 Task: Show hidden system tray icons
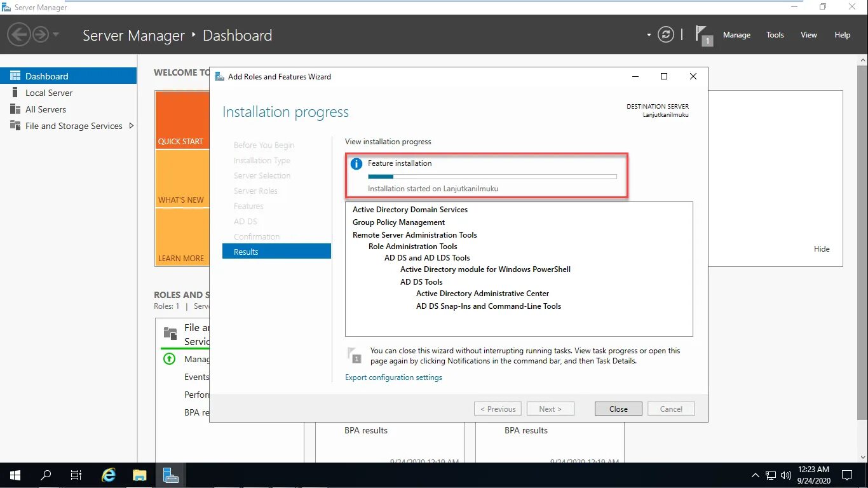755,475
